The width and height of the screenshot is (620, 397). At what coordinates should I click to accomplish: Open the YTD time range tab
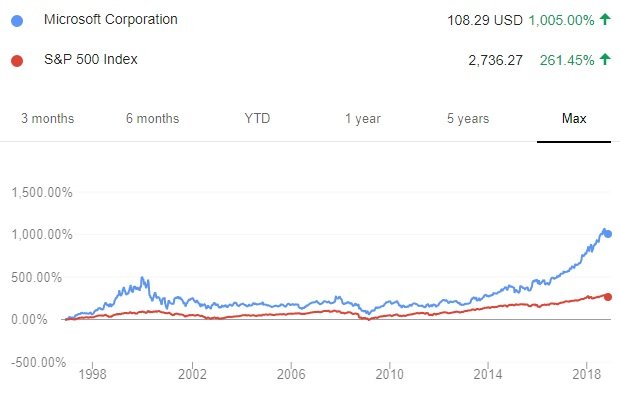(257, 118)
